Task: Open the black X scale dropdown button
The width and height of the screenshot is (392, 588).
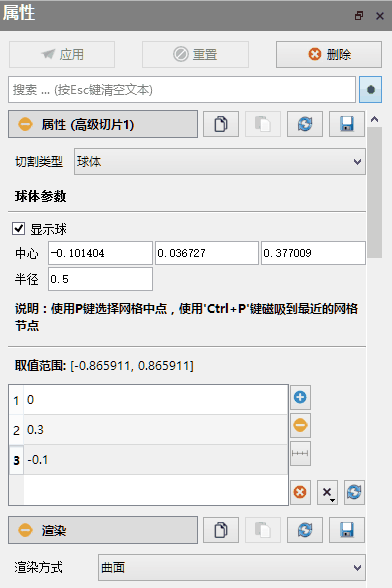Action: (x=327, y=492)
